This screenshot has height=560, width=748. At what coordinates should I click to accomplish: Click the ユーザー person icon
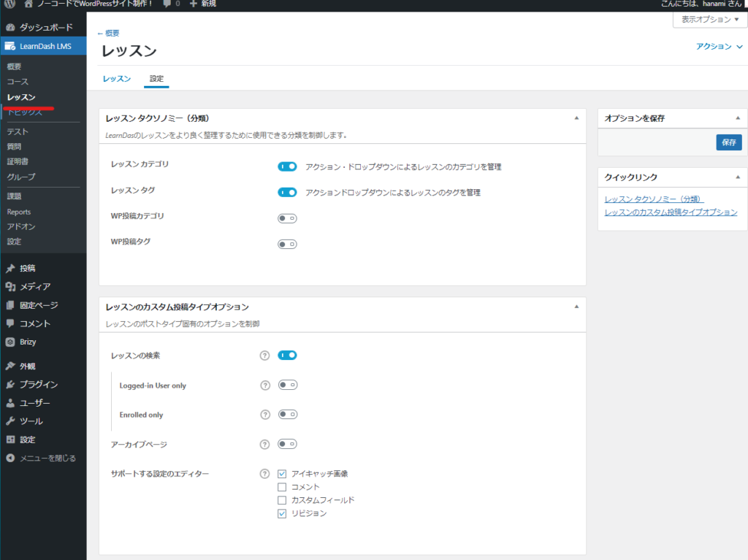10,403
